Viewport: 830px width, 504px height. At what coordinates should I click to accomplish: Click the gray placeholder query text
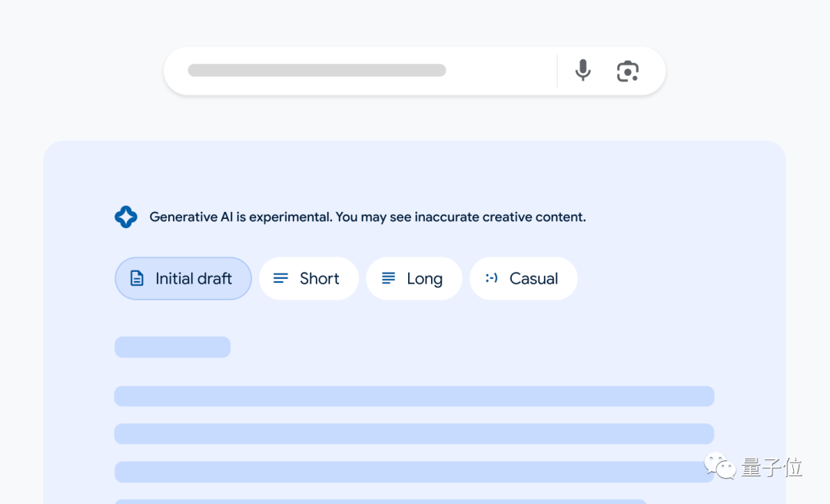coord(317,71)
